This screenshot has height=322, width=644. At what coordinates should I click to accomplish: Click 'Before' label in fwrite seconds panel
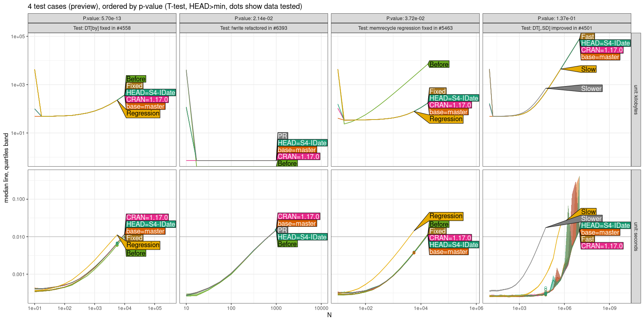click(x=287, y=244)
